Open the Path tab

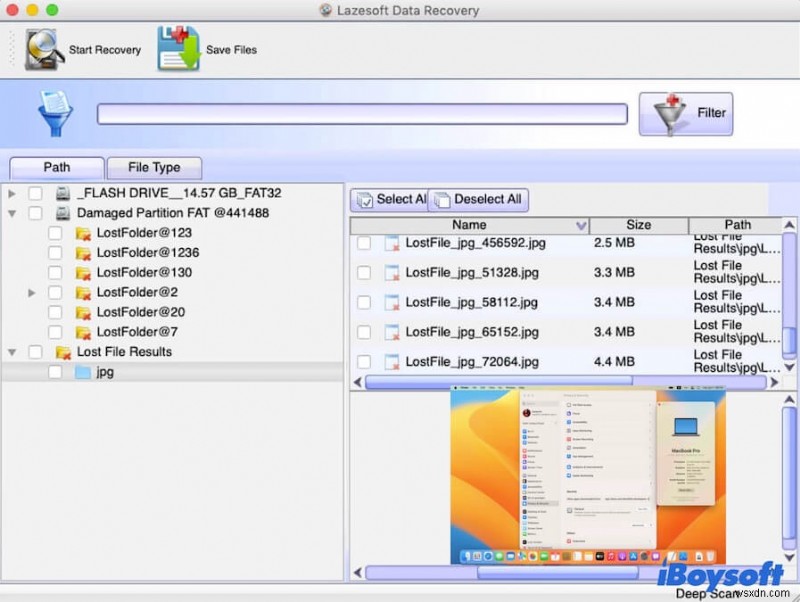point(56,168)
